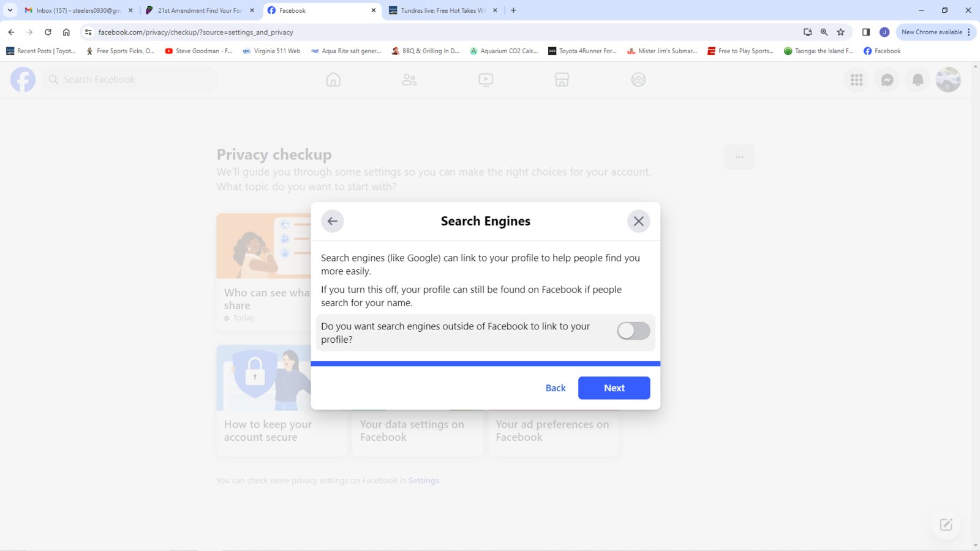Image resolution: width=980 pixels, height=551 pixels.
Task: Click the browser back arrow
Action: pos(11,32)
